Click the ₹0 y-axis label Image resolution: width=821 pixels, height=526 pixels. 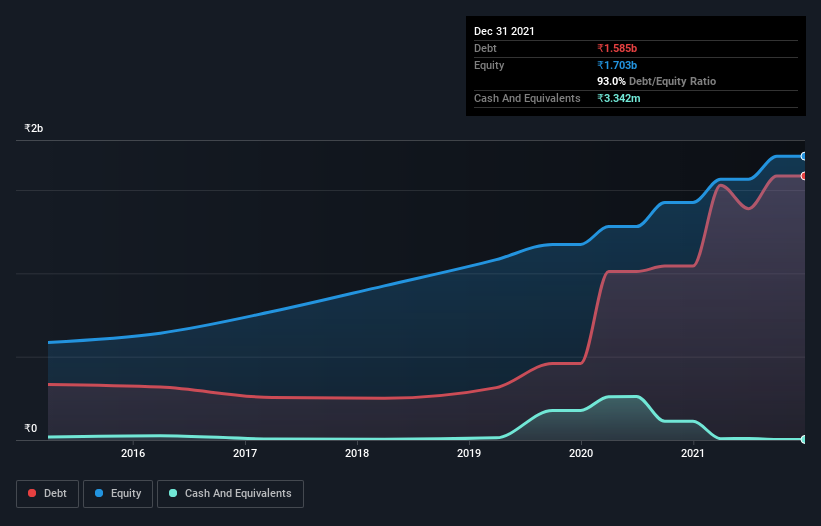pyautogui.click(x=31, y=428)
